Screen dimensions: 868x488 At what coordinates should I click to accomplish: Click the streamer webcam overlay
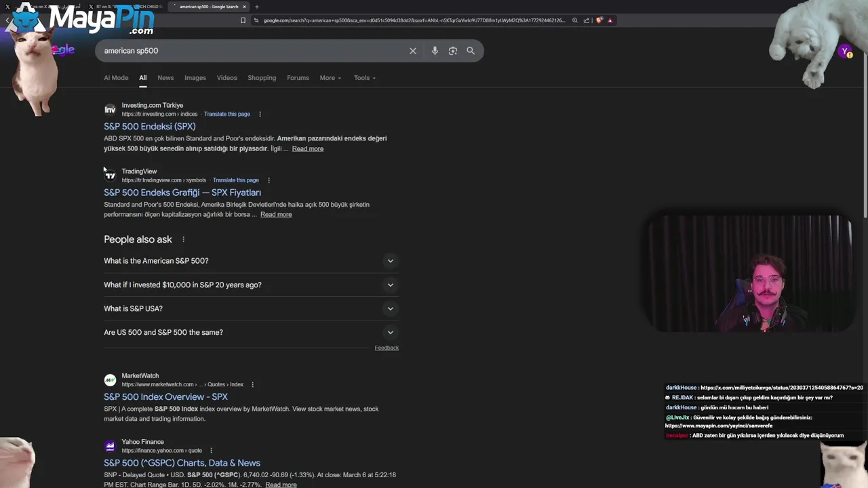[749, 274]
